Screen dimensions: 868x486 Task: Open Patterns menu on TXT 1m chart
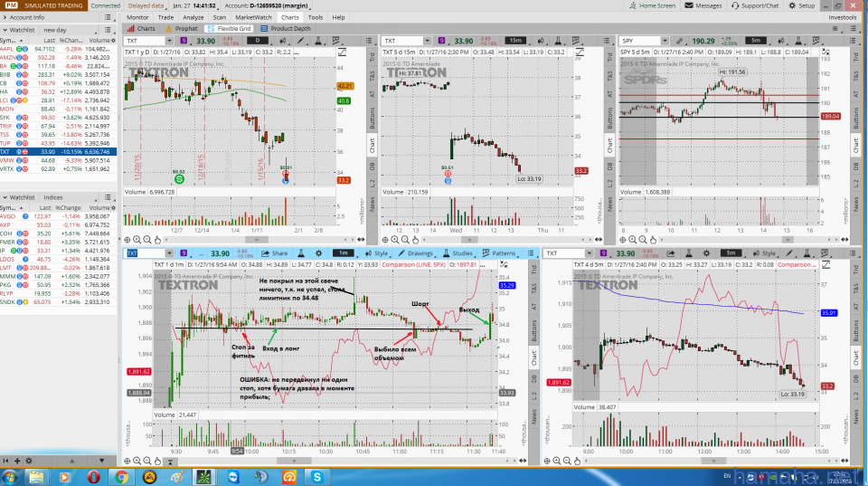[499, 253]
